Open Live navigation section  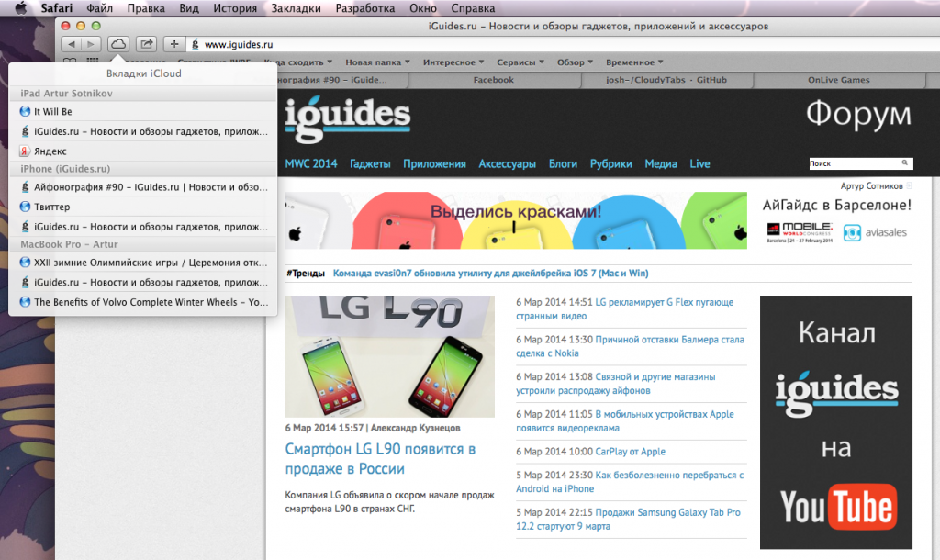699,163
